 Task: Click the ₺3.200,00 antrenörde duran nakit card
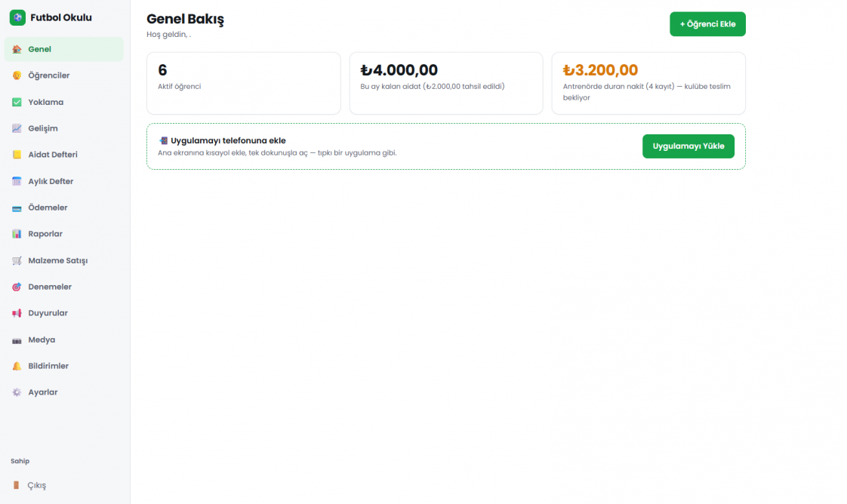click(648, 83)
